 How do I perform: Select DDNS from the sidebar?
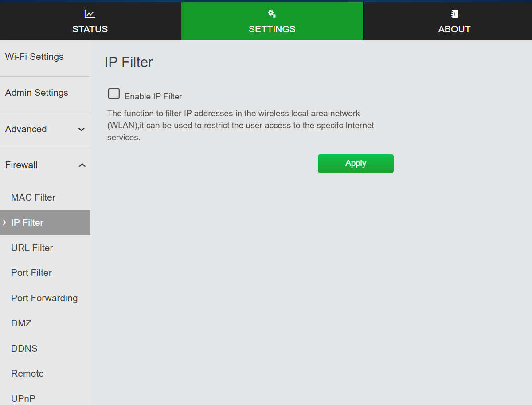point(24,349)
